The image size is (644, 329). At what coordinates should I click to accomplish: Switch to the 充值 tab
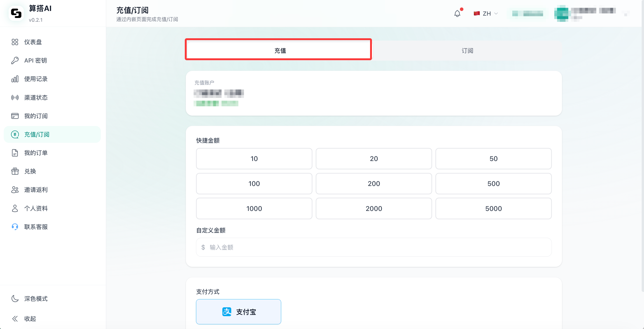(x=280, y=51)
